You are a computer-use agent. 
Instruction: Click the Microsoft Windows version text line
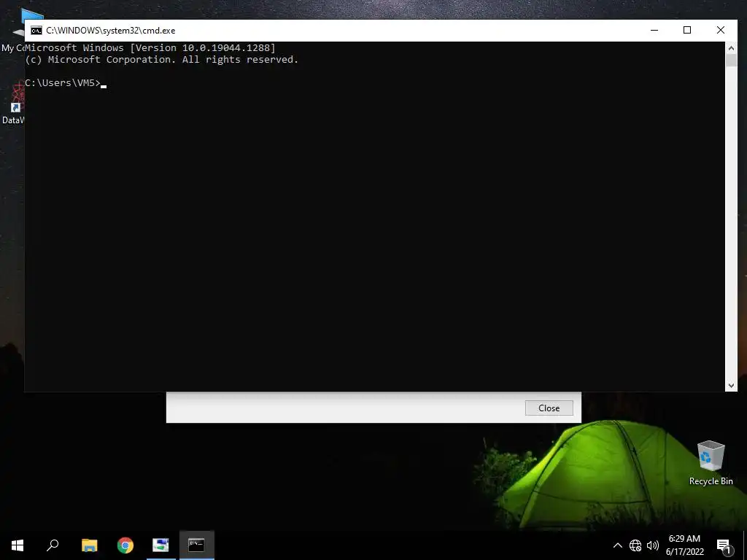click(x=150, y=47)
